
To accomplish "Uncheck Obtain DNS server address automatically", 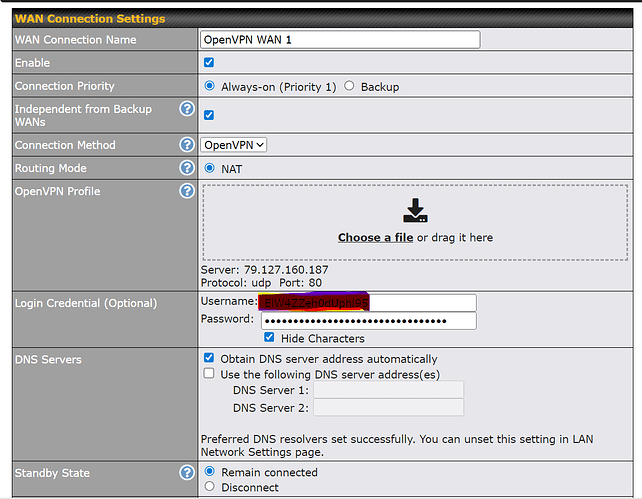I will [x=209, y=358].
